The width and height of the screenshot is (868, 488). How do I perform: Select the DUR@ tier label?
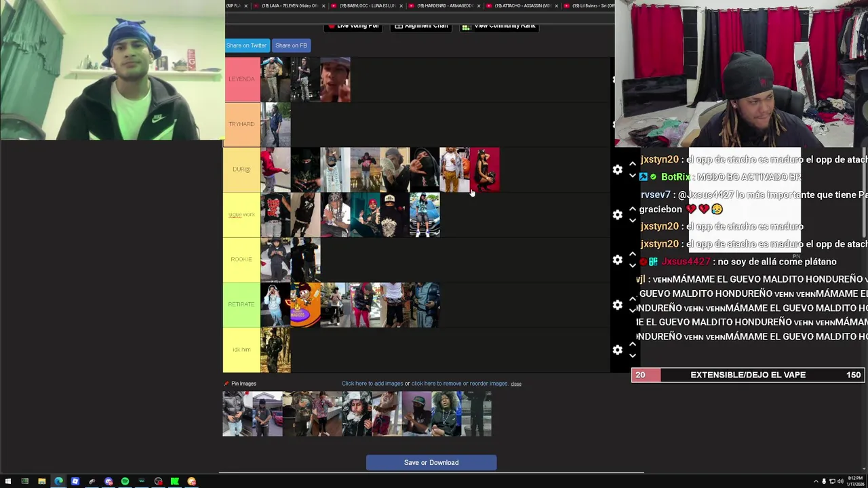[241, 169]
